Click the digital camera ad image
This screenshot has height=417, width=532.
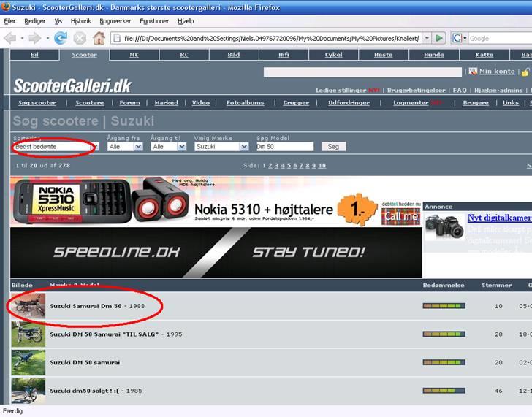444,227
